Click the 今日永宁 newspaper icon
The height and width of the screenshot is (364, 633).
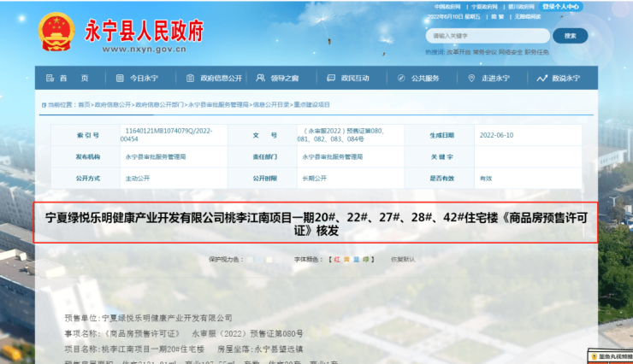tap(120, 79)
